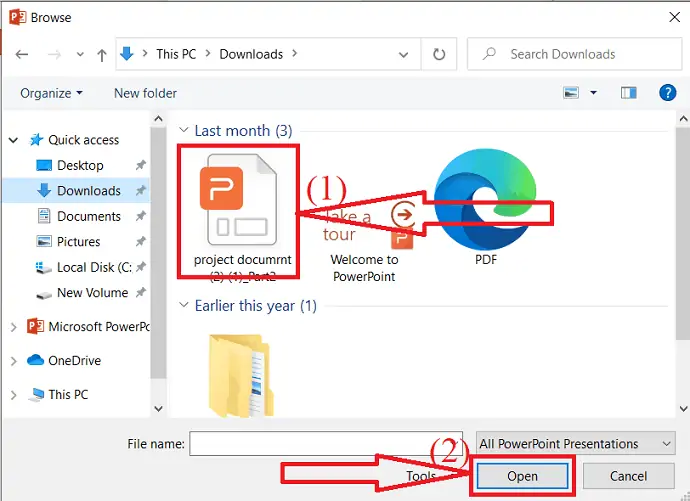Click the Cancel button
This screenshot has height=501, width=690.
click(x=628, y=476)
